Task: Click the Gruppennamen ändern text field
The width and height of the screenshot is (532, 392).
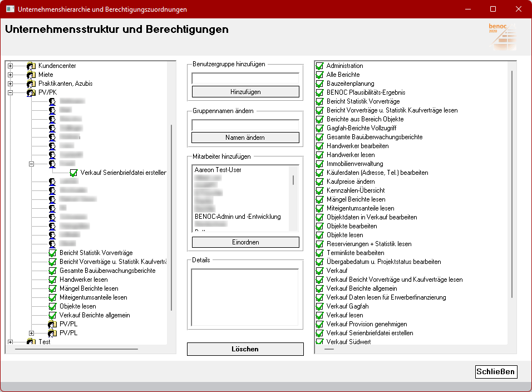Action: (x=245, y=125)
